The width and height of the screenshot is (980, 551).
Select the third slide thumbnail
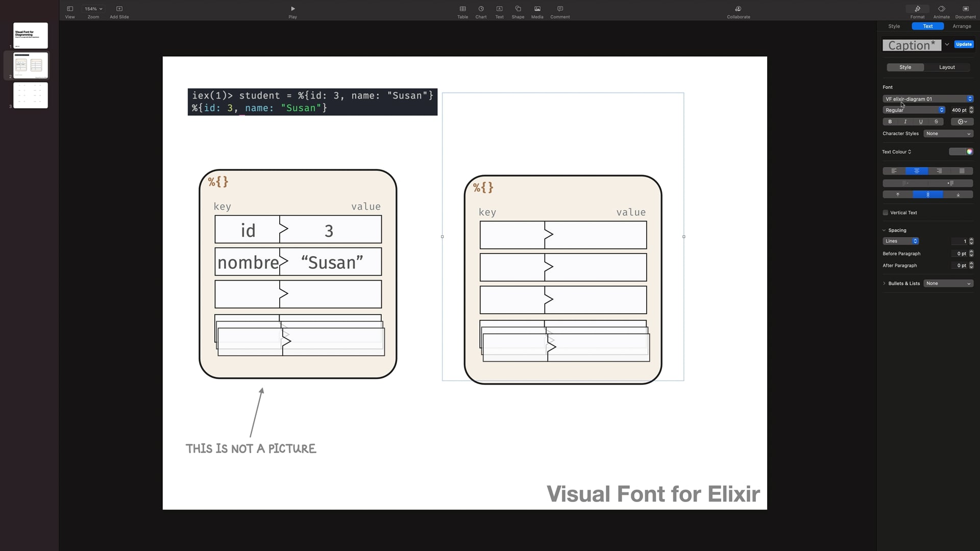tap(31, 95)
